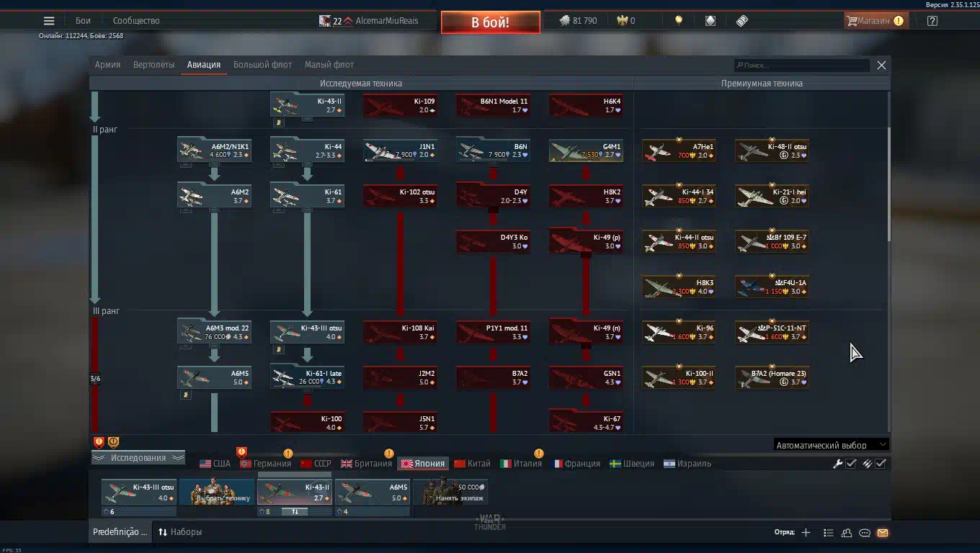Select premium B7A2 (Homare 23)

tap(772, 377)
